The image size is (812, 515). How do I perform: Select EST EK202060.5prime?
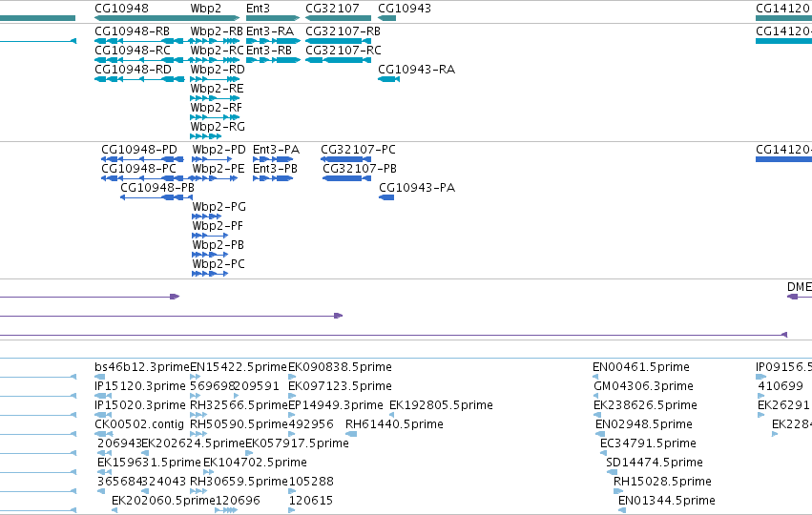coord(115,510)
